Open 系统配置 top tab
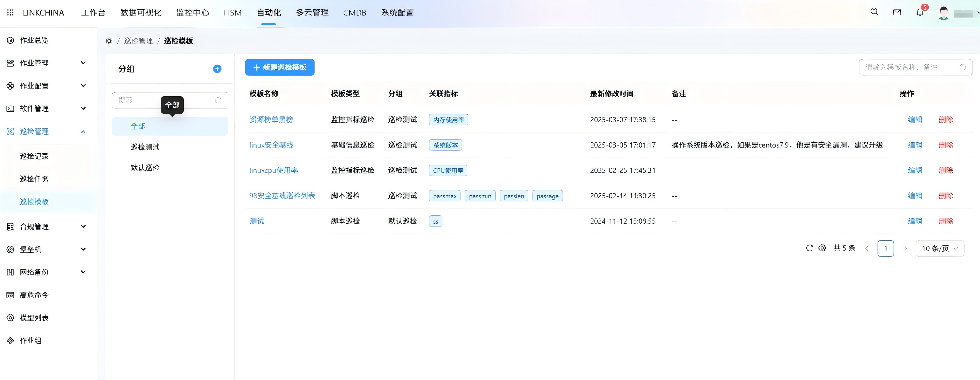 tap(397, 13)
